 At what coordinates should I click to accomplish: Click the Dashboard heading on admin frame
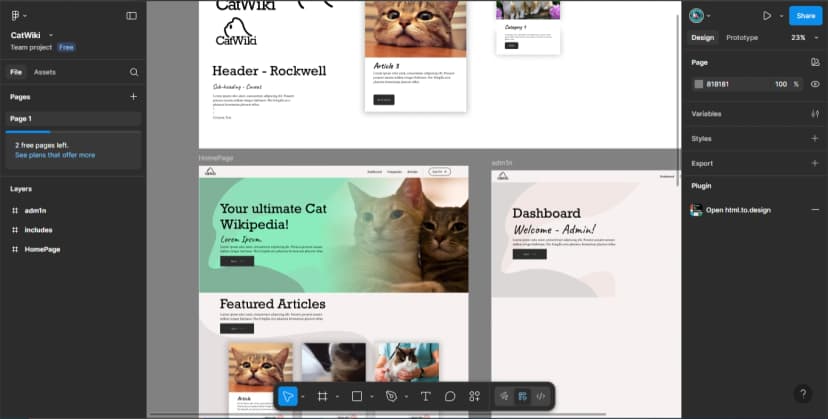[x=547, y=213]
